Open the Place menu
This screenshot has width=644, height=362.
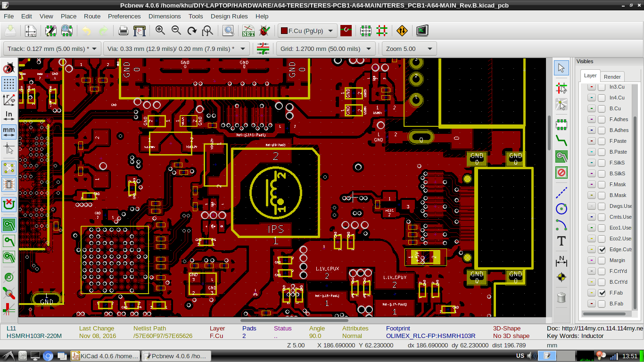68,16
